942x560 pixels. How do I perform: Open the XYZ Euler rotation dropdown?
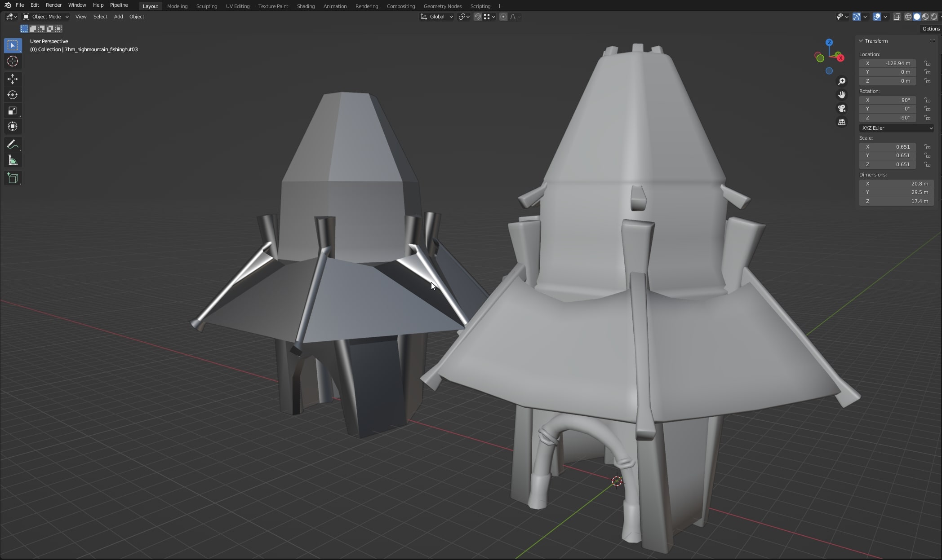click(896, 128)
